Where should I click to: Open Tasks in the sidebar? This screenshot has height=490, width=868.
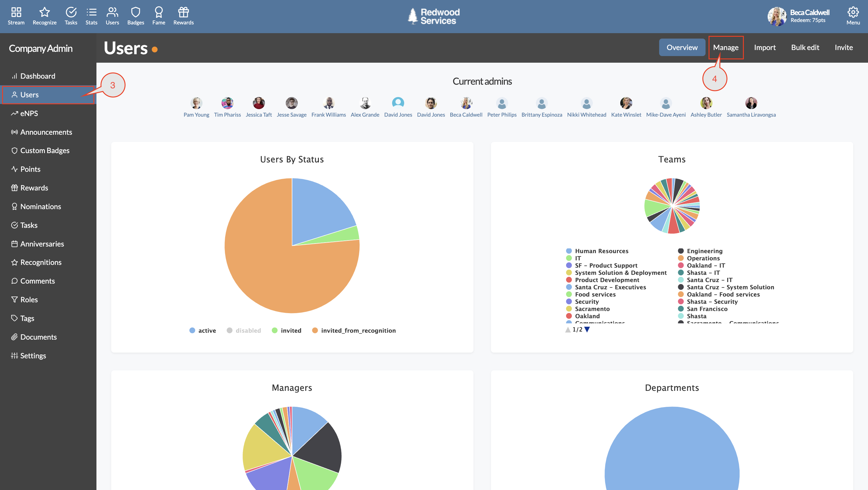click(x=48, y=225)
